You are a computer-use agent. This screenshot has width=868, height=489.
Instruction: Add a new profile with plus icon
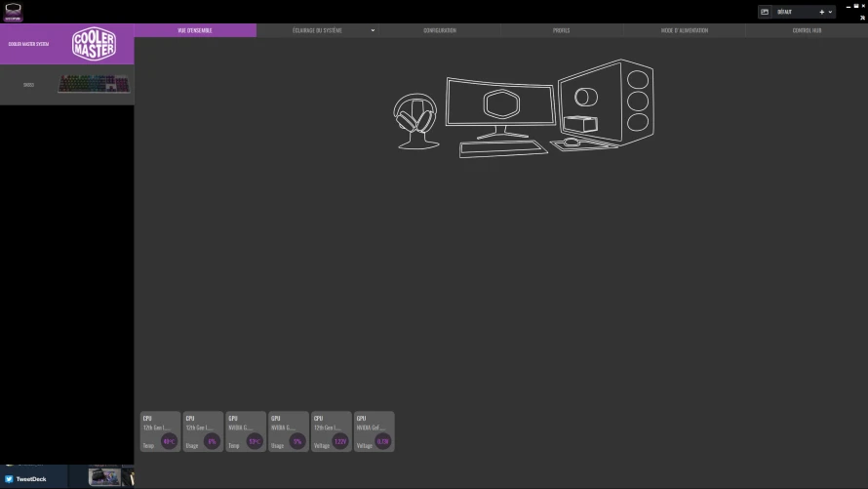pos(821,12)
